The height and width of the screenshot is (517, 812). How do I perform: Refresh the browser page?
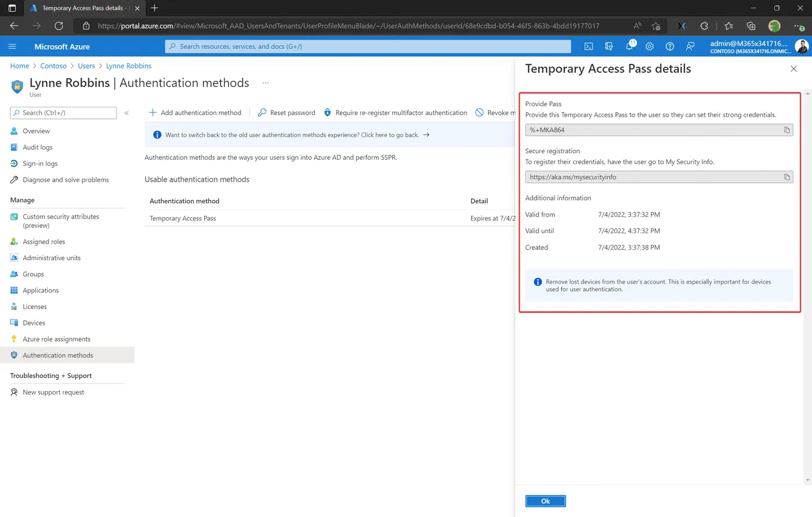point(59,26)
